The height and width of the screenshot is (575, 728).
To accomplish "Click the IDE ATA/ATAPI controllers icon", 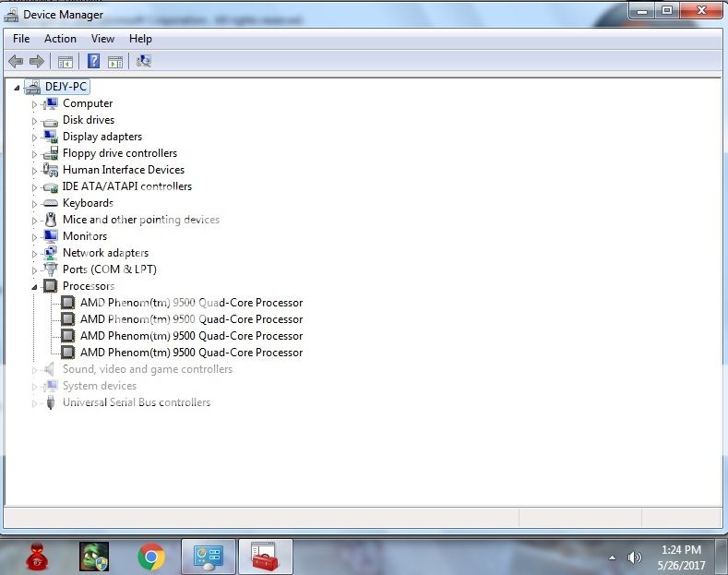I will [50, 186].
